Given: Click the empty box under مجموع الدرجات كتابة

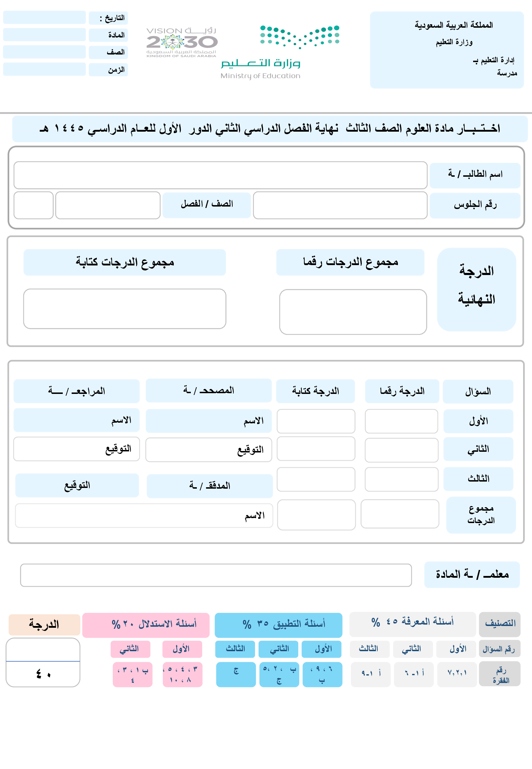Looking at the screenshot, I should pyautogui.click(x=124, y=309).
